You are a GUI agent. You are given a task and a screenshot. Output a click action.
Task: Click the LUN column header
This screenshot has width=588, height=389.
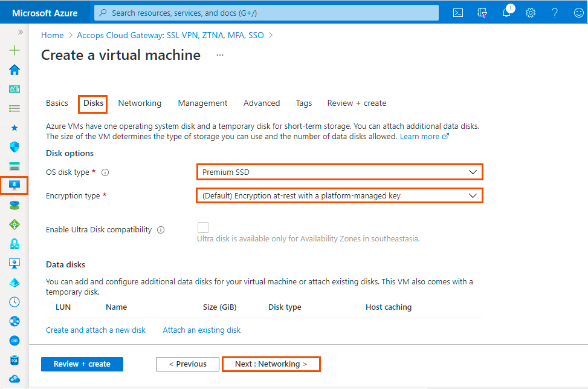(63, 307)
